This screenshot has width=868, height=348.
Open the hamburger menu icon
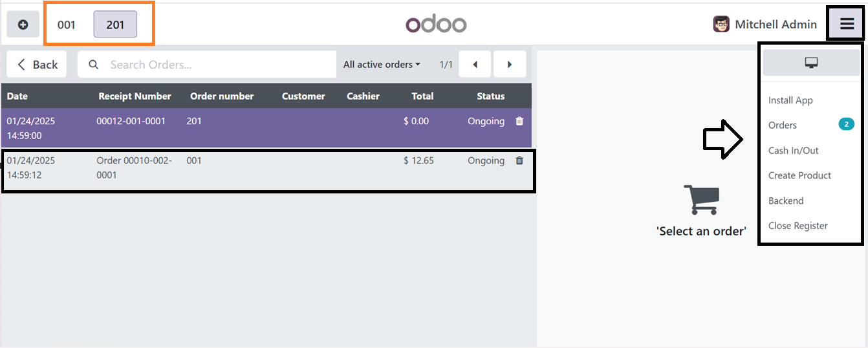[x=847, y=25]
